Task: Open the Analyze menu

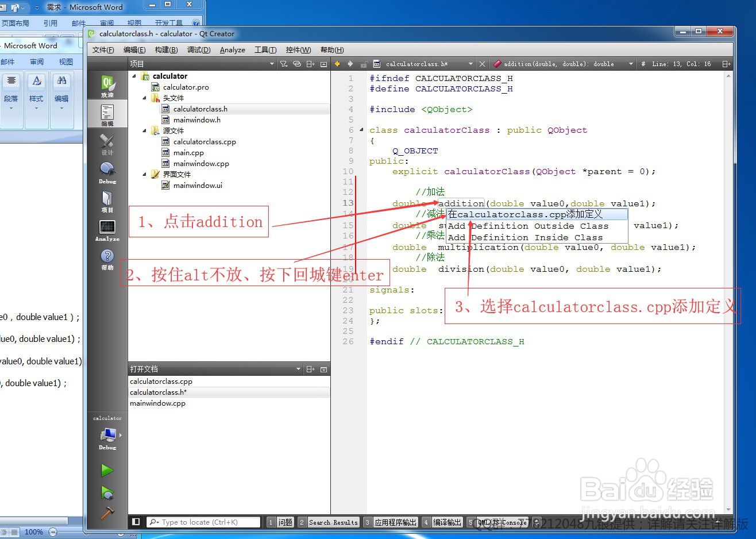Action: [233, 50]
